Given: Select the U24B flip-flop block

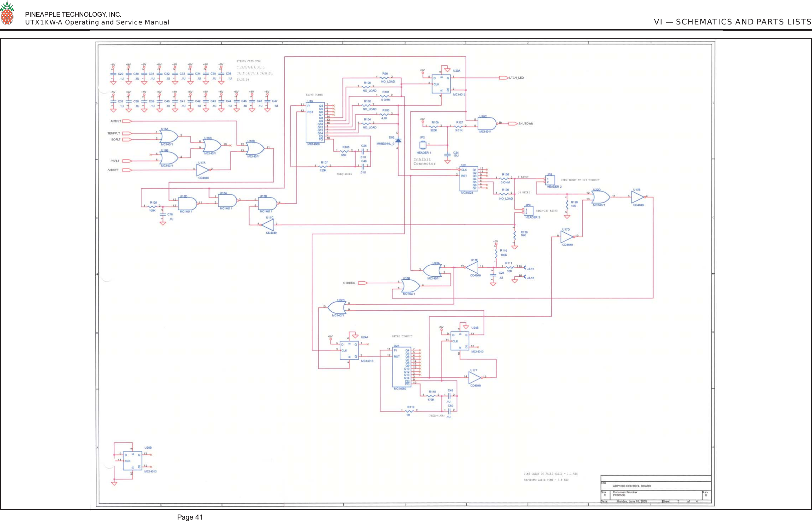Looking at the screenshot, I should (x=460, y=341).
